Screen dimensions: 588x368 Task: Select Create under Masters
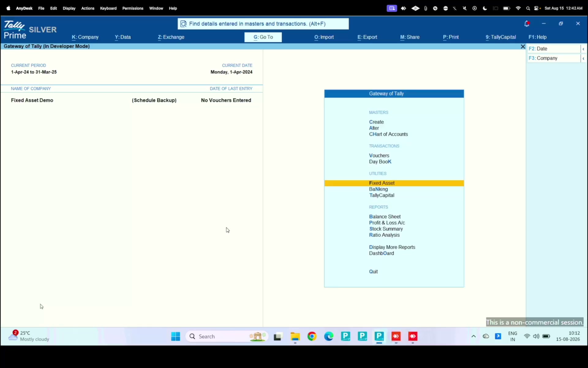coord(376,122)
